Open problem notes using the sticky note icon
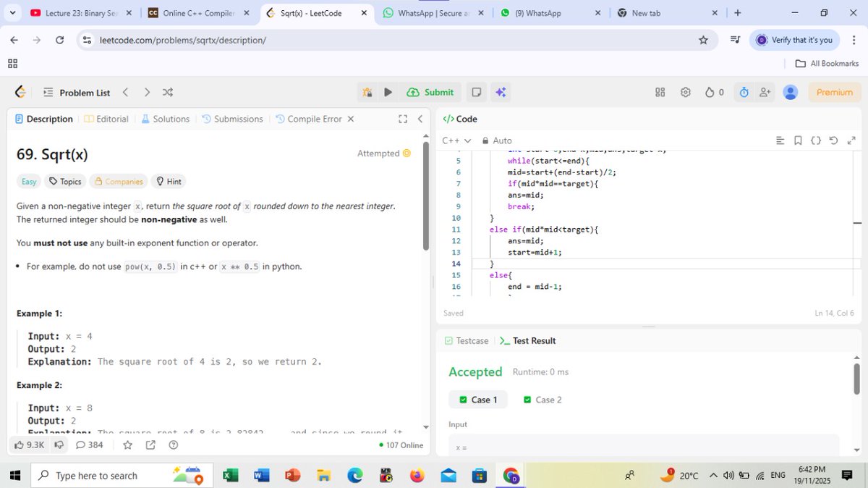The image size is (868, 488). pyautogui.click(x=476, y=92)
